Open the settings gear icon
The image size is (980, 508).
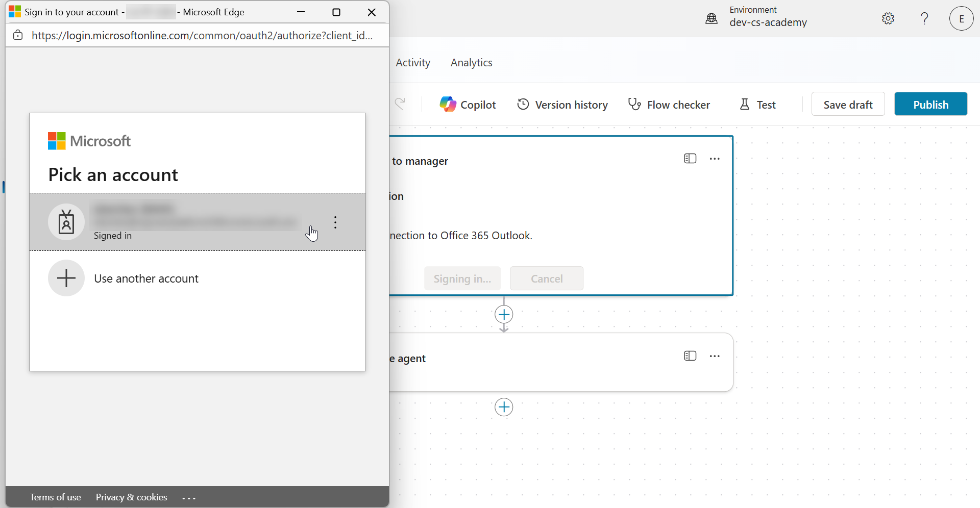(888, 19)
